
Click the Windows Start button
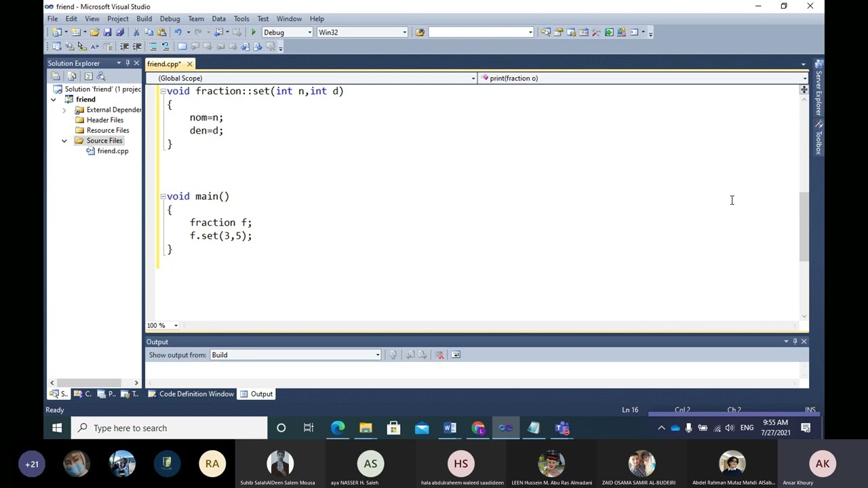(57, 428)
